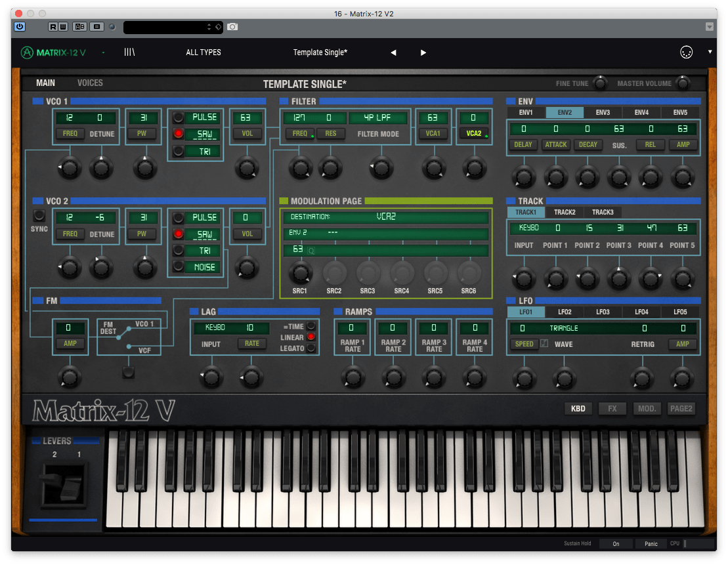Image resolution: width=728 pixels, height=565 pixels.
Task: Click the FM AMP button
Action: pos(70,344)
